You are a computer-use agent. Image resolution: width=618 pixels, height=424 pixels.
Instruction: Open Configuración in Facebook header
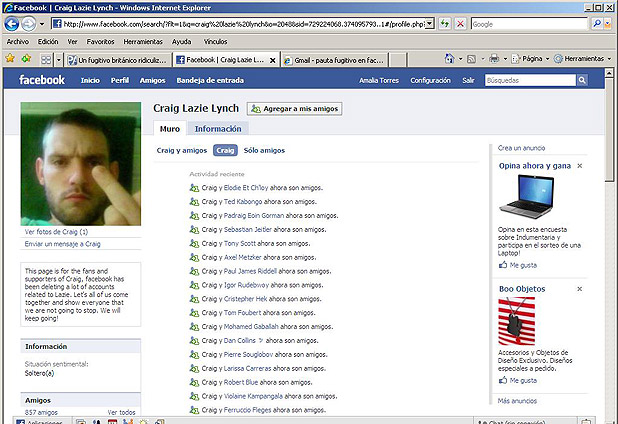430,80
